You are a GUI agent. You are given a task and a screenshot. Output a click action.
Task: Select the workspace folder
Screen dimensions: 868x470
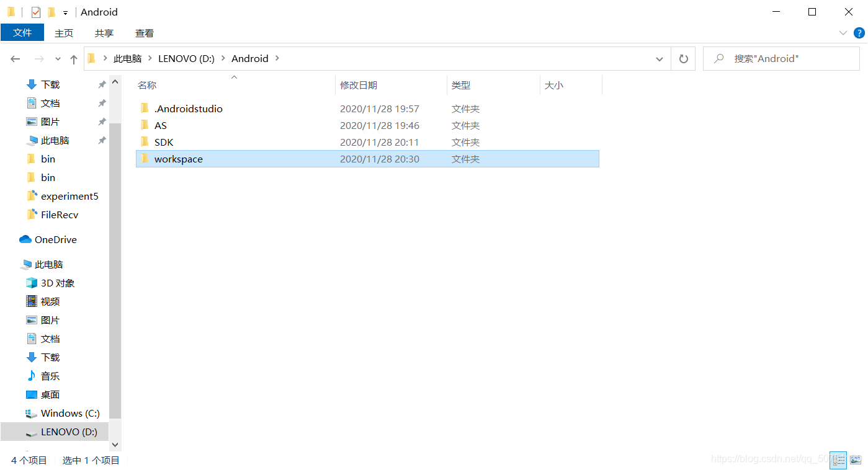(367, 159)
